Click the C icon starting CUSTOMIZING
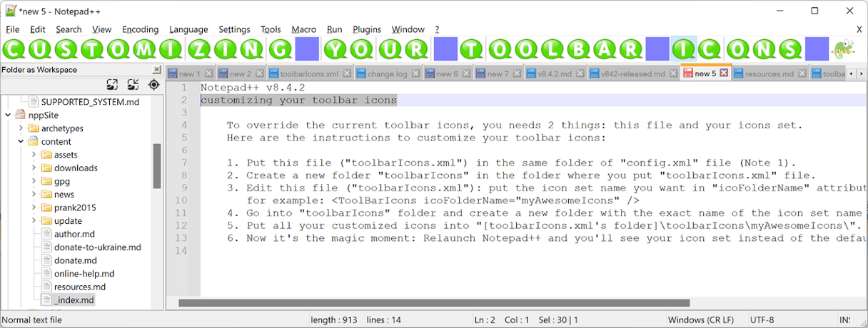 click(x=16, y=49)
